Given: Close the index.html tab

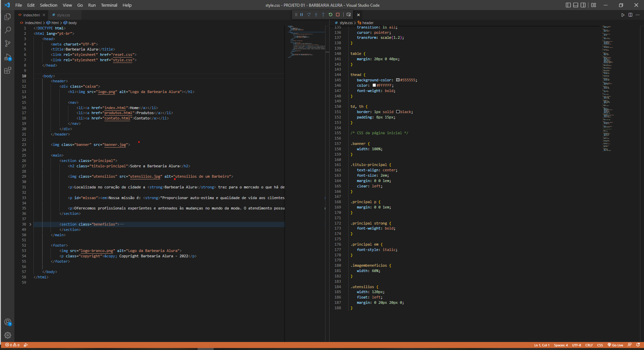Looking at the screenshot, I should (x=44, y=15).
